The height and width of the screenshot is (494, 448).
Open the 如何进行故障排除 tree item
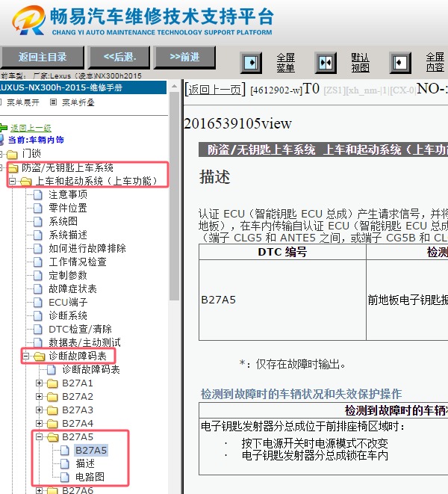pyautogui.click(x=87, y=249)
